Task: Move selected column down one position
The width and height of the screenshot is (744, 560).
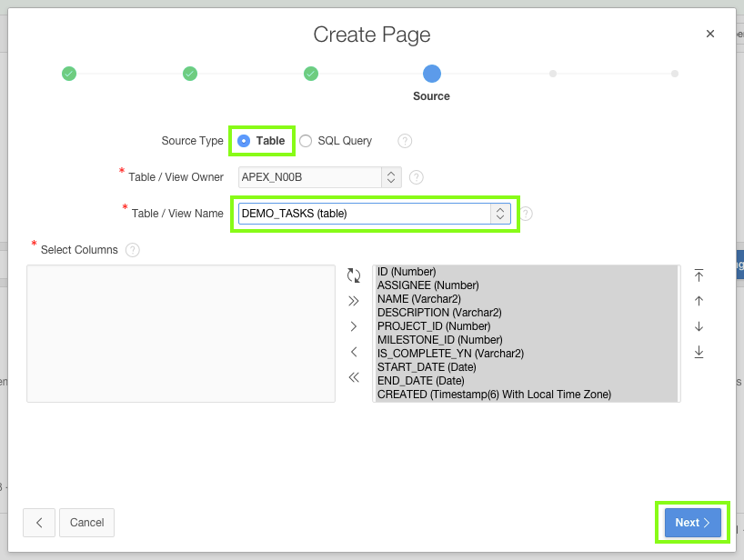Action: 699,326
